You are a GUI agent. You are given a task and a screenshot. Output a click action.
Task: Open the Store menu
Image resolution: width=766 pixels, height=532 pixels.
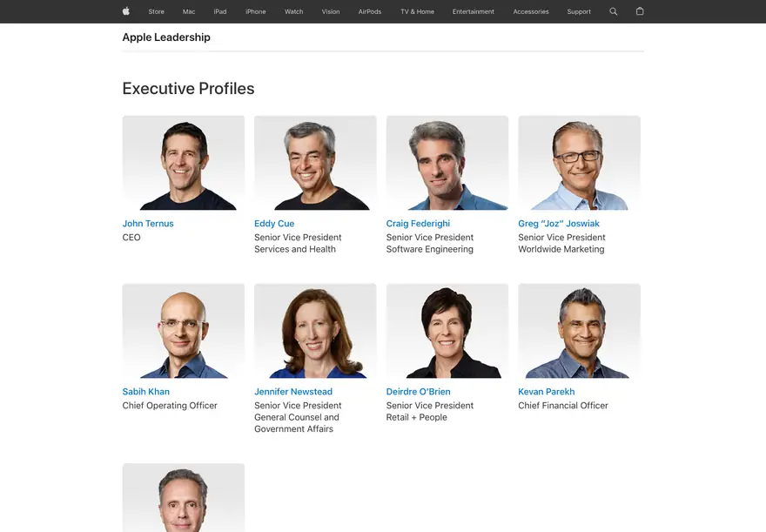coord(157,11)
